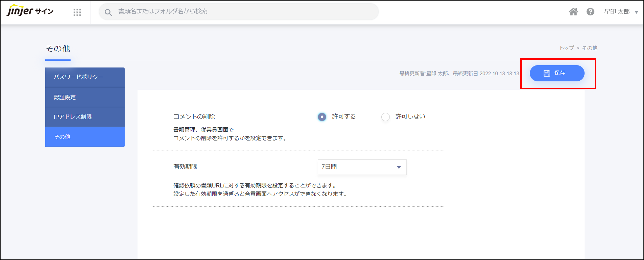Viewport: 644px width, 260px height.
Task: Click その他 breadcrumb text
Action: 590,48
